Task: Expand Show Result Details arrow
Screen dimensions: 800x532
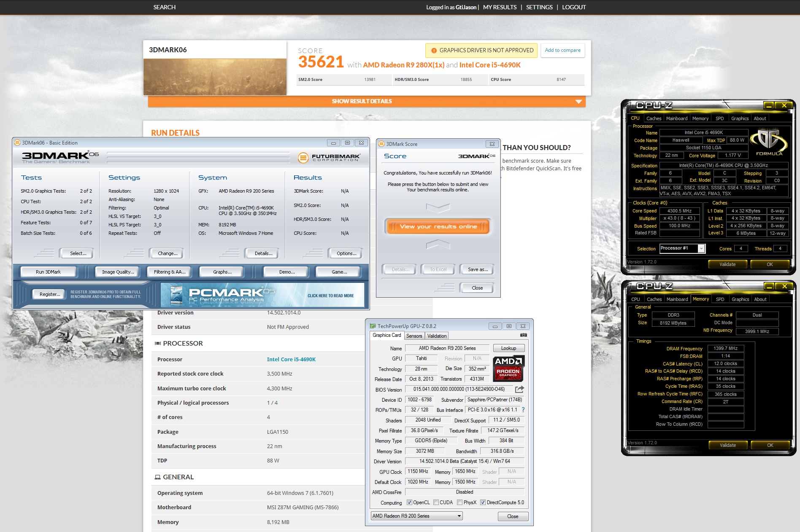Action: 578,102
